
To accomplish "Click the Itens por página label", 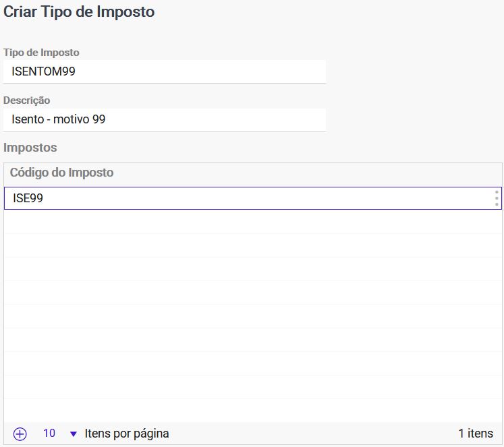I will (127, 434).
